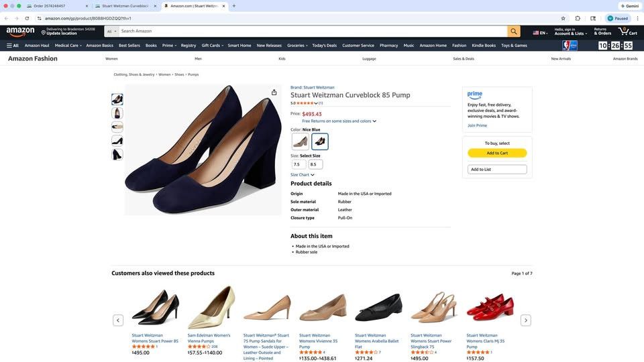Open Groceries dropdown

tap(297, 46)
